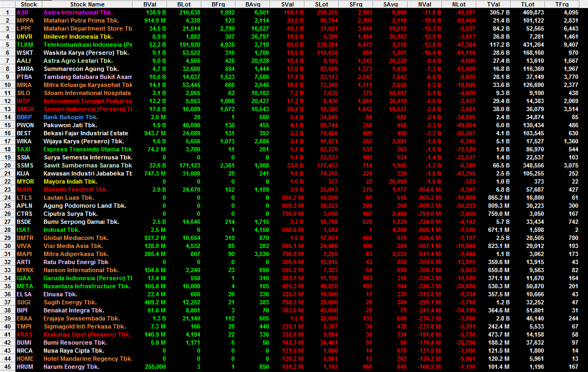
Task: Select the BMTR ticker cell
Action: pos(25,238)
